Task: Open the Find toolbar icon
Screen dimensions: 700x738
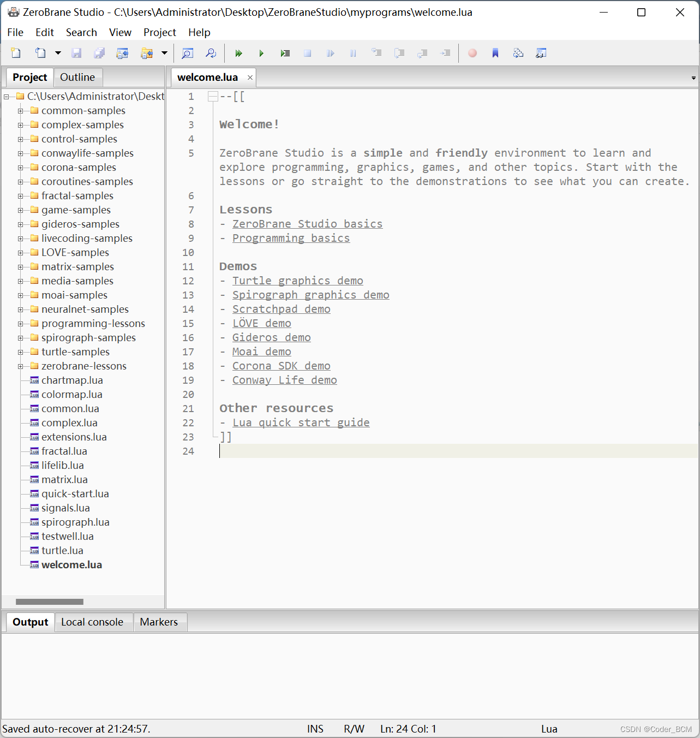Action: pyautogui.click(x=188, y=53)
